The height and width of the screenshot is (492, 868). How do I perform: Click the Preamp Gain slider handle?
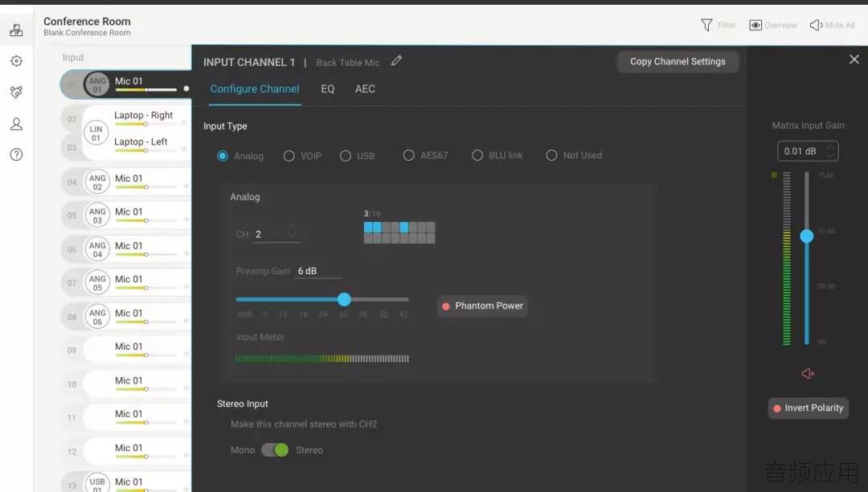pyautogui.click(x=344, y=299)
